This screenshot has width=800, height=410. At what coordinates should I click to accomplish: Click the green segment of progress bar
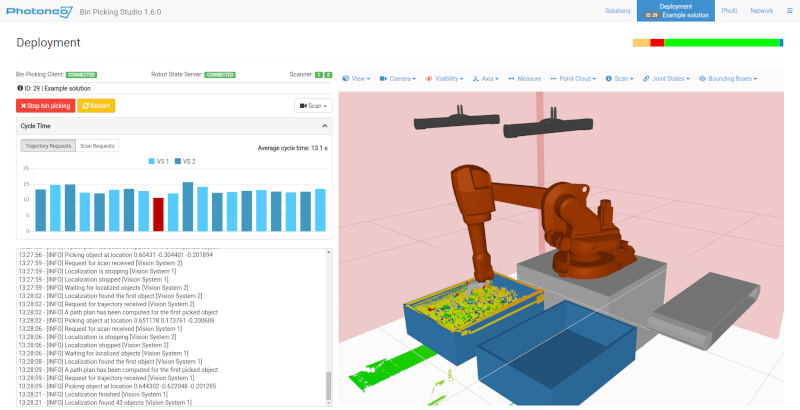722,43
